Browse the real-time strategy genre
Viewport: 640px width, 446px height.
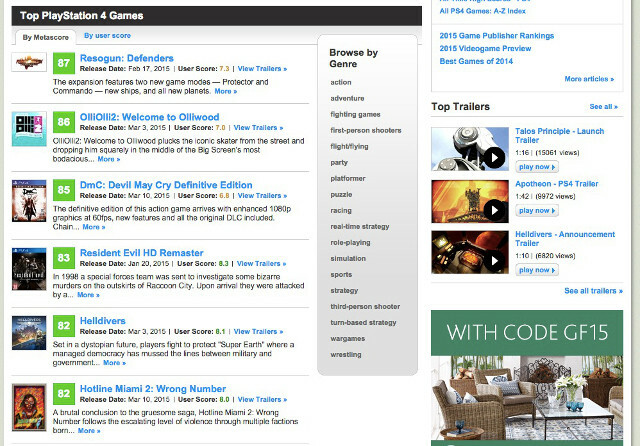360,226
